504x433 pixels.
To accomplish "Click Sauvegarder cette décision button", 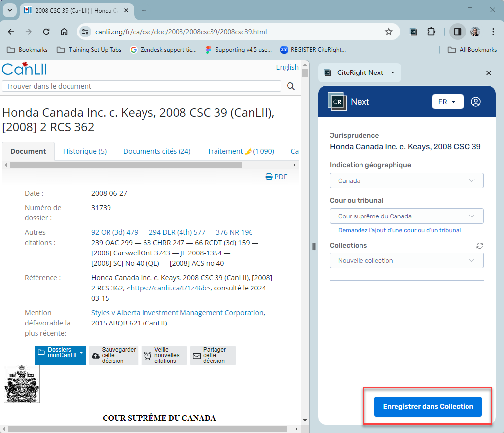I will tap(114, 355).
